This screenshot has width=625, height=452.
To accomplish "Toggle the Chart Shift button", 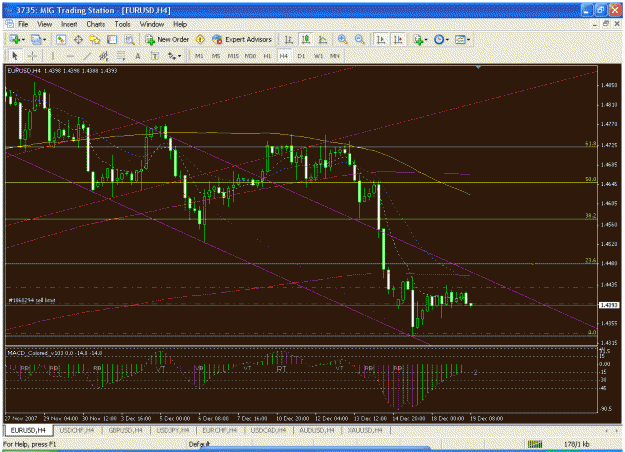I will point(398,39).
